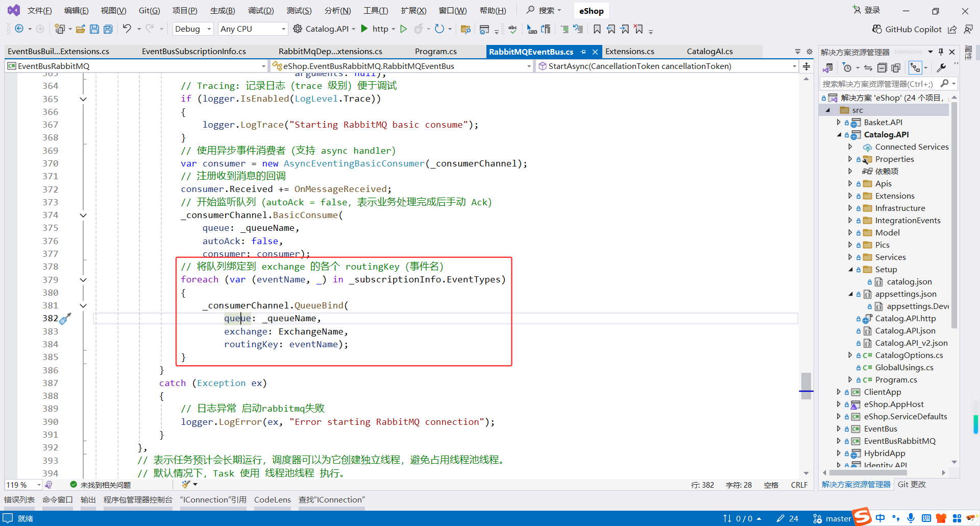
Task: Switch to the Program.cs tab
Action: (435, 51)
